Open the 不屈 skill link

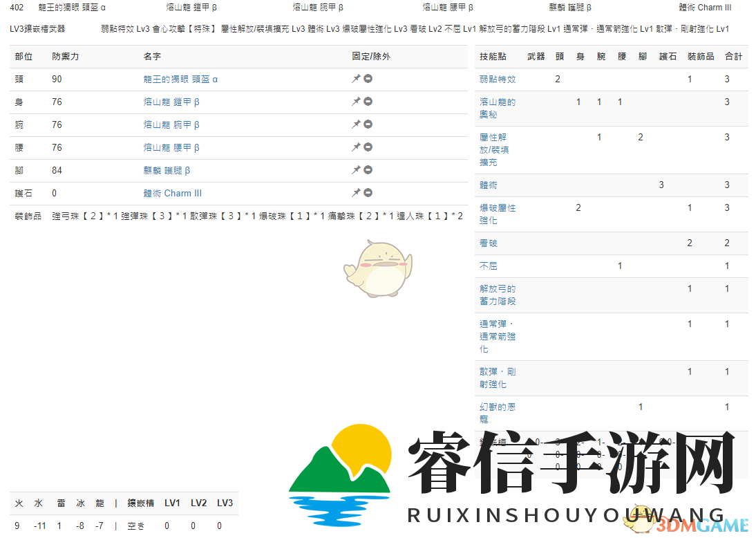point(489,266)
